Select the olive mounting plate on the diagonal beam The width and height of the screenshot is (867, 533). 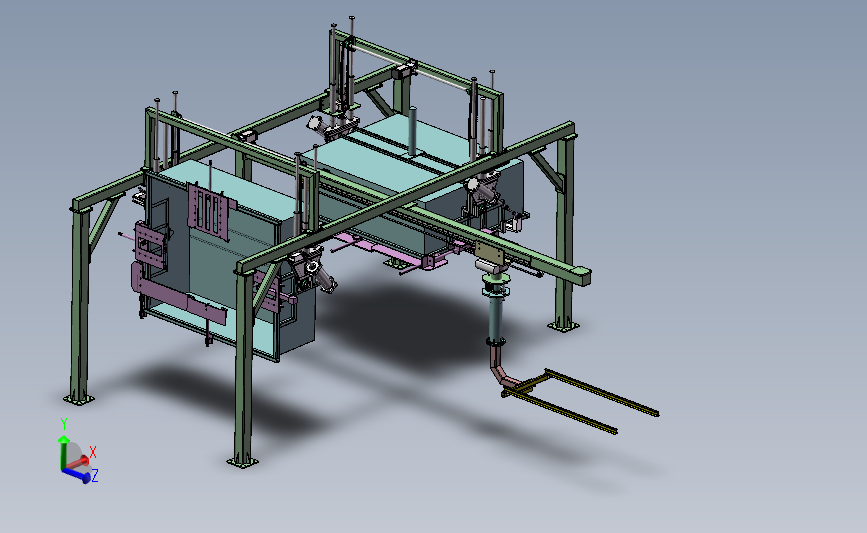pos(490,254)
